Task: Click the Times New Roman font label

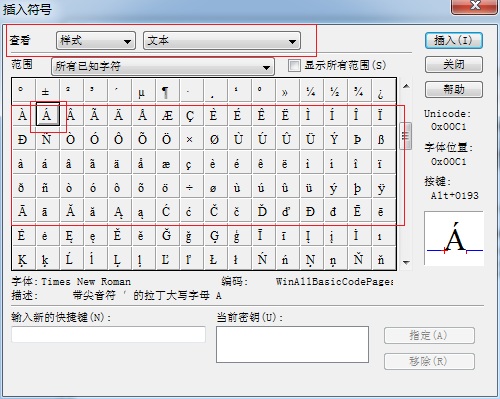Action: 86,282
